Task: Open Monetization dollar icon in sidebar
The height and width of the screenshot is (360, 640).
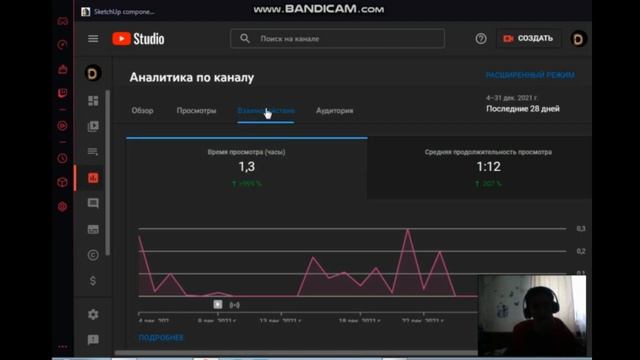Action: tap(93, 281)
